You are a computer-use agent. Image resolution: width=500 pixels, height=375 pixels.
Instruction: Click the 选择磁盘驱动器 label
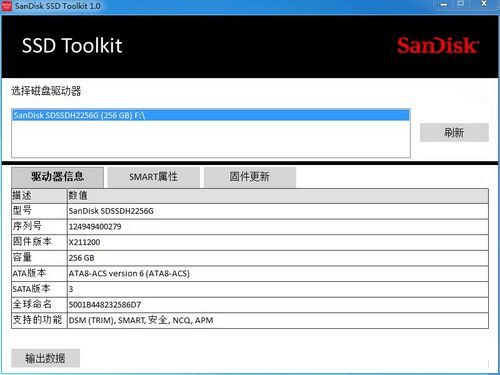[x=46, y=91]
